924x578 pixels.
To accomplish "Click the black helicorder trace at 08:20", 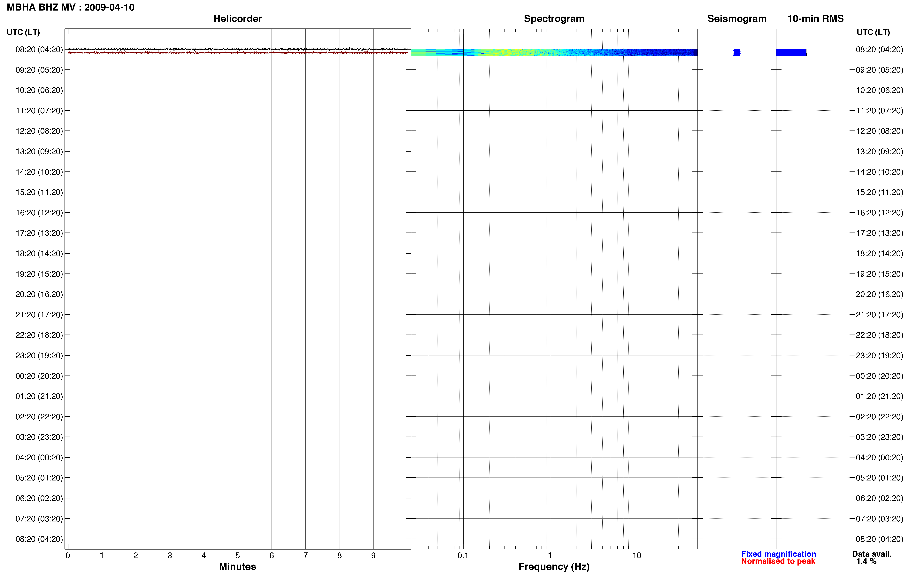I will click(238, 49).
